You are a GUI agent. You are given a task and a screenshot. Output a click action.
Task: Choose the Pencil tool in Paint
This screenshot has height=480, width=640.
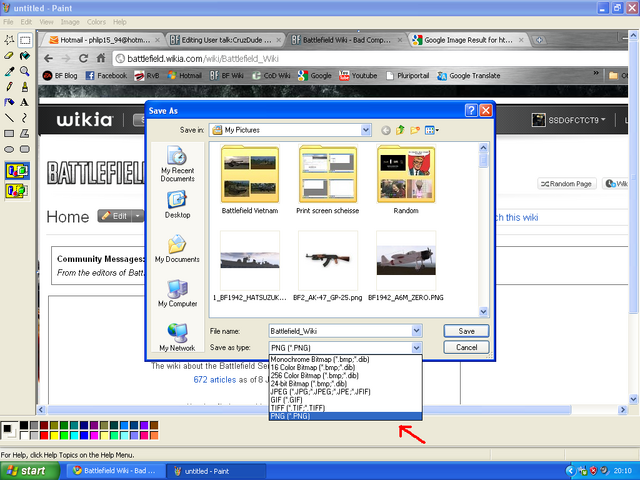[9, 87]
